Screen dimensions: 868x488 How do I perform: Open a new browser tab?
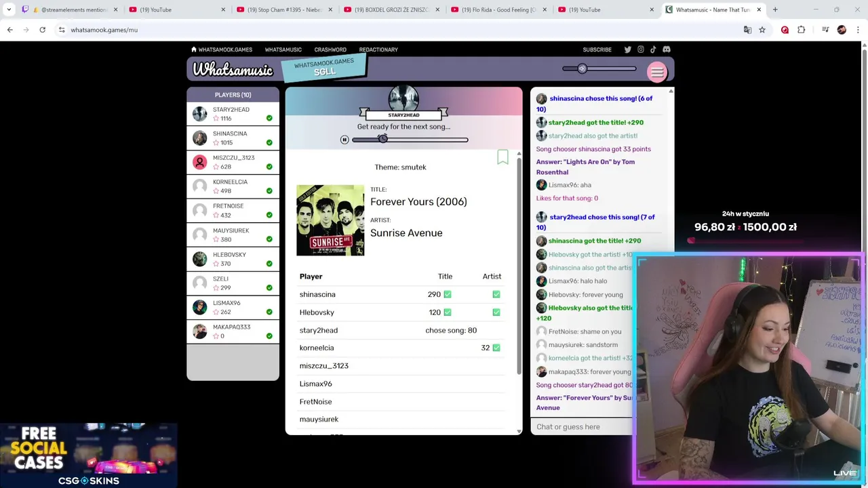point(775,9)
